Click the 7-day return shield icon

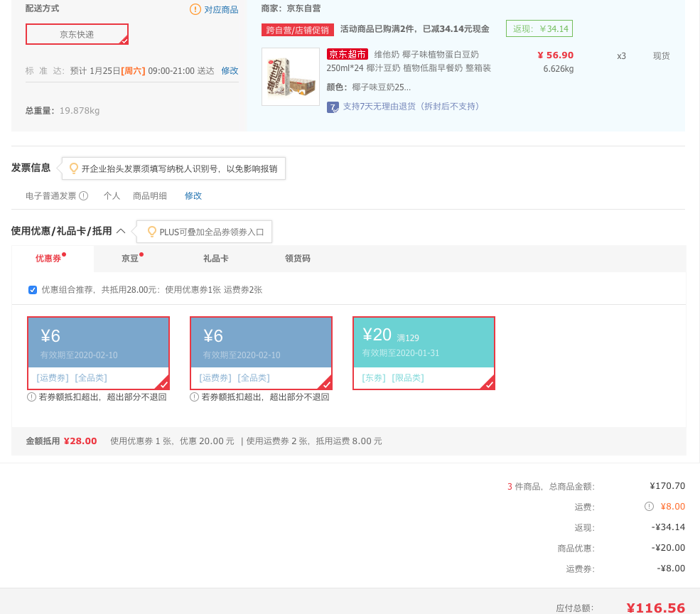(333, 107)
